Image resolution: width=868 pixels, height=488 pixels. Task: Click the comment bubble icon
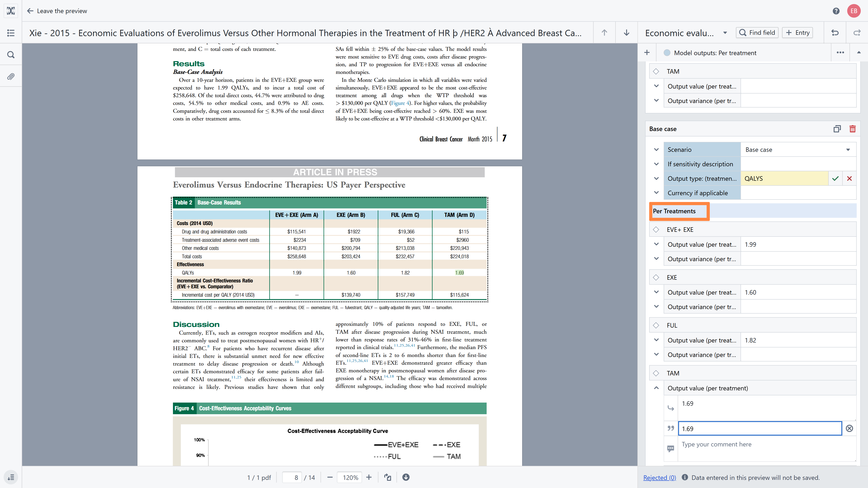[670, 448]
